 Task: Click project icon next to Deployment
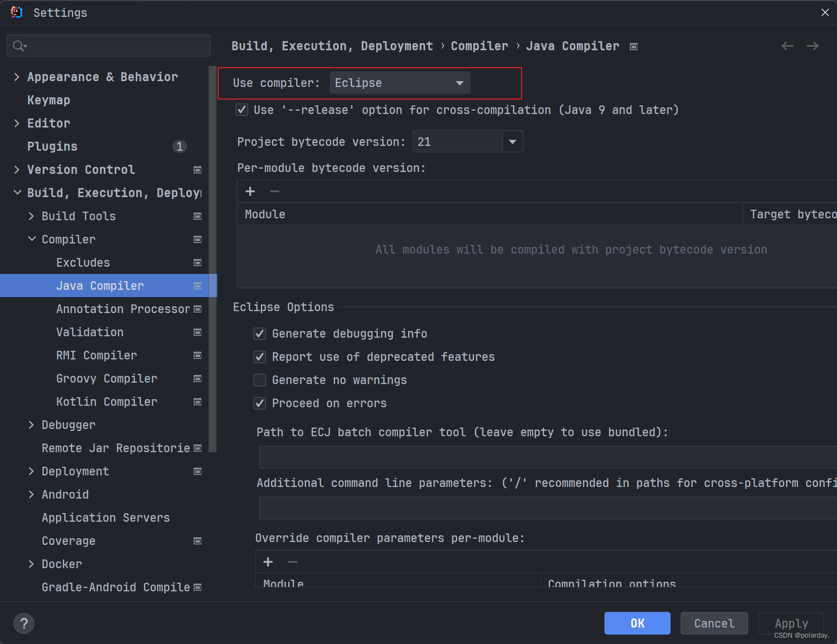coord(198,471)
